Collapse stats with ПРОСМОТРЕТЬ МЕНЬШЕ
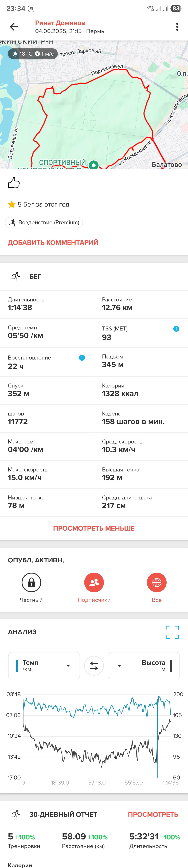Viewport: 188px width, 868px height. 94,528
